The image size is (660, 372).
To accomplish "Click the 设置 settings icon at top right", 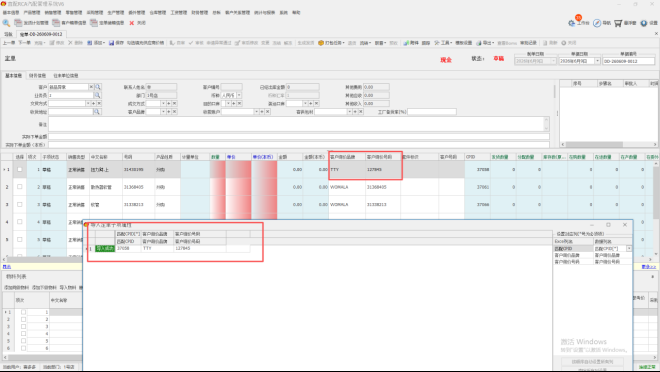I will (x=644, y=23).
